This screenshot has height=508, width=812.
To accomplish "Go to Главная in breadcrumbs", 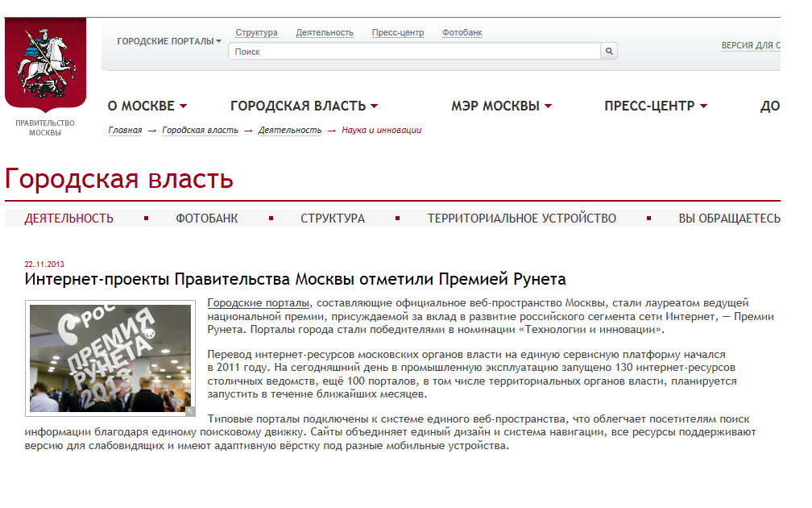I will pyautogui.click(x=125, y=130).
